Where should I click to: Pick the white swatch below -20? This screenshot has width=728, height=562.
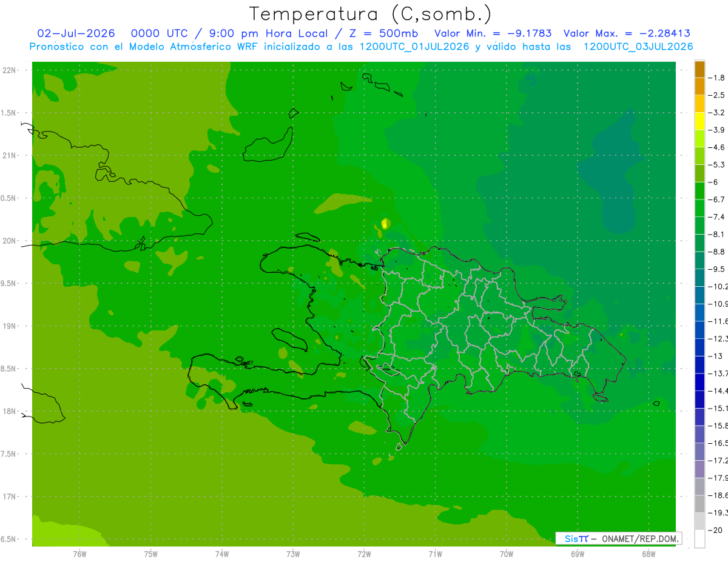(x=699, y=539)
